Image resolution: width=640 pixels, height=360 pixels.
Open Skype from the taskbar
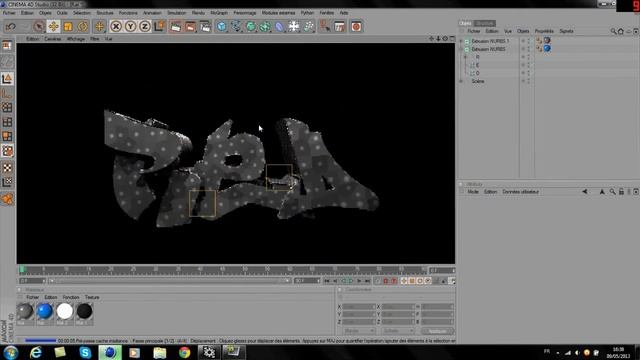[x=85, y=352]
